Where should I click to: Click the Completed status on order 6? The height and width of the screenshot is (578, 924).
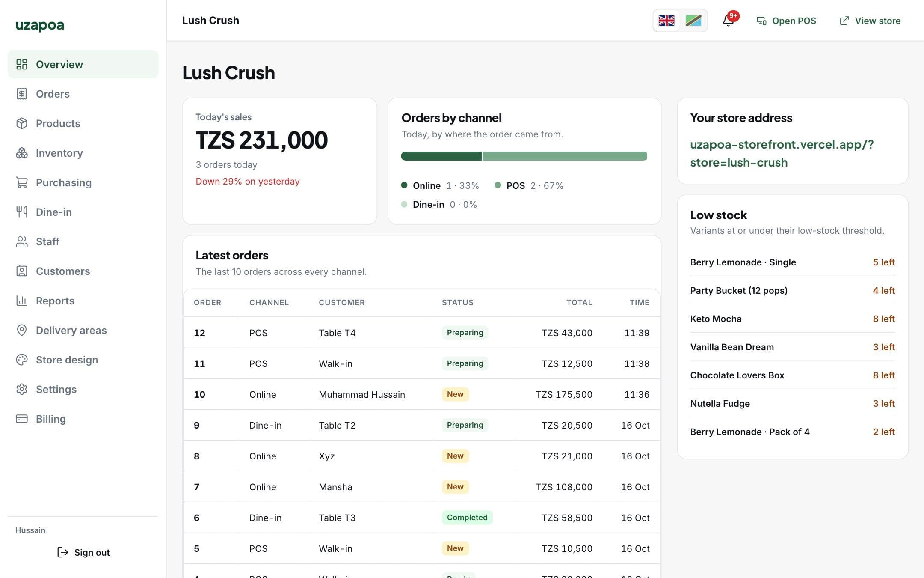tap(467, 517)
